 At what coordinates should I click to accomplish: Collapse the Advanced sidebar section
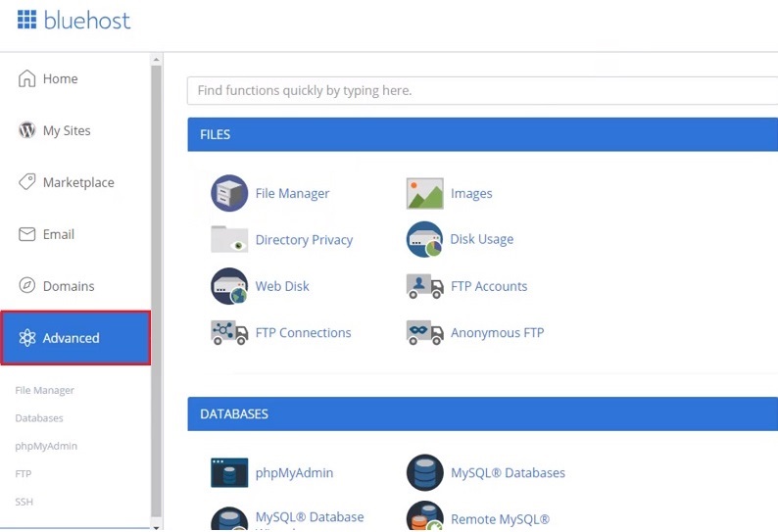click(74, 338)
